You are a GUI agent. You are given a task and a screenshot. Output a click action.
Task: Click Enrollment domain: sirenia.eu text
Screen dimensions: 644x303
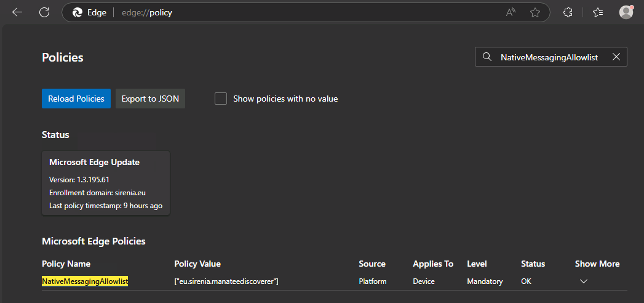(97, 193)
